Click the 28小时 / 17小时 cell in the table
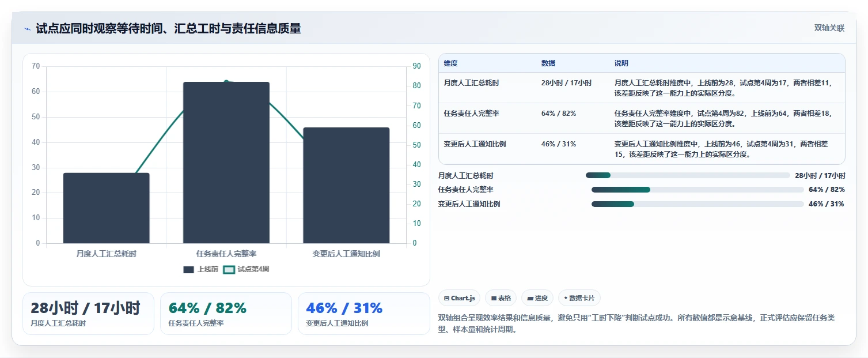The width and height of the screenshot is (868, 358). (566, 83)
